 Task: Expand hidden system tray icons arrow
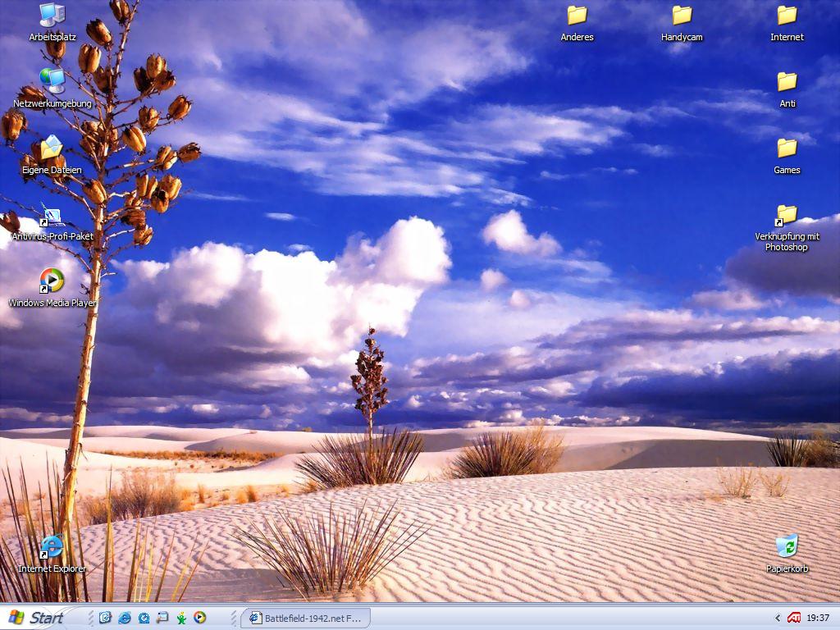[778, 619]
